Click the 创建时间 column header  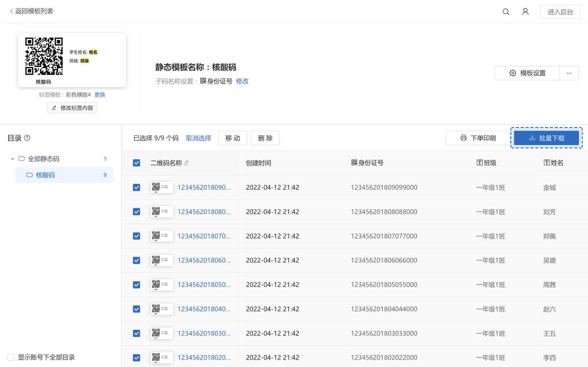[x=258, y=163]
